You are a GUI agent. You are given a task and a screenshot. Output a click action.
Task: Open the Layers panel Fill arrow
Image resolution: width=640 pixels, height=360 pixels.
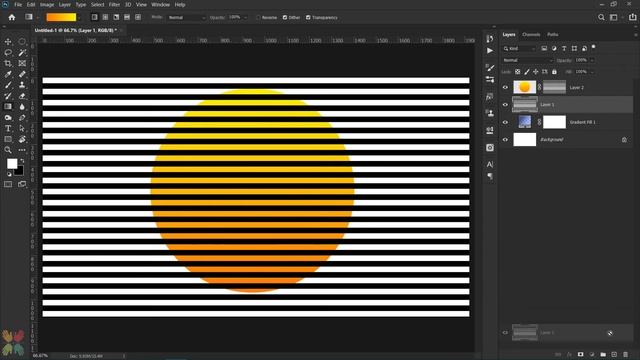(x=592, y=72)
